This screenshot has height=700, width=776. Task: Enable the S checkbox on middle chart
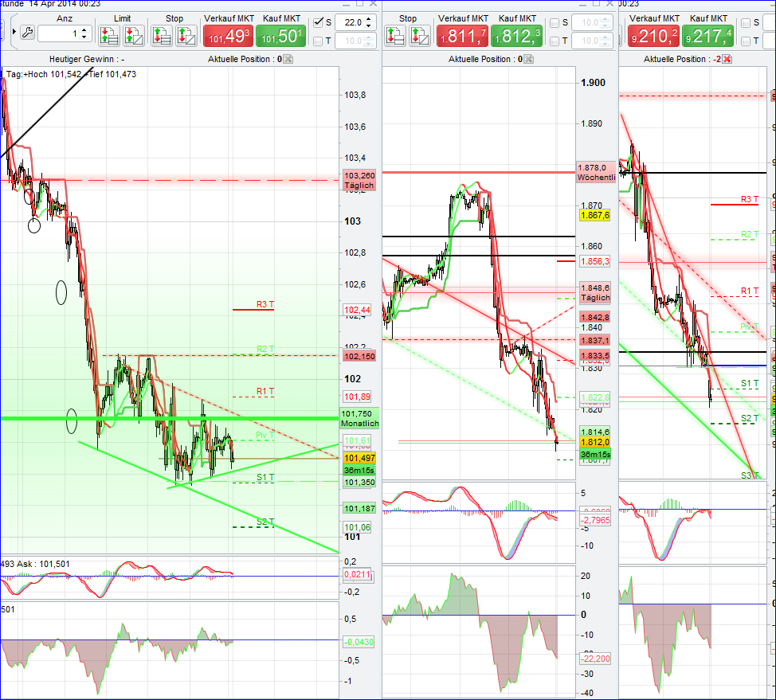tap(555, 22)
